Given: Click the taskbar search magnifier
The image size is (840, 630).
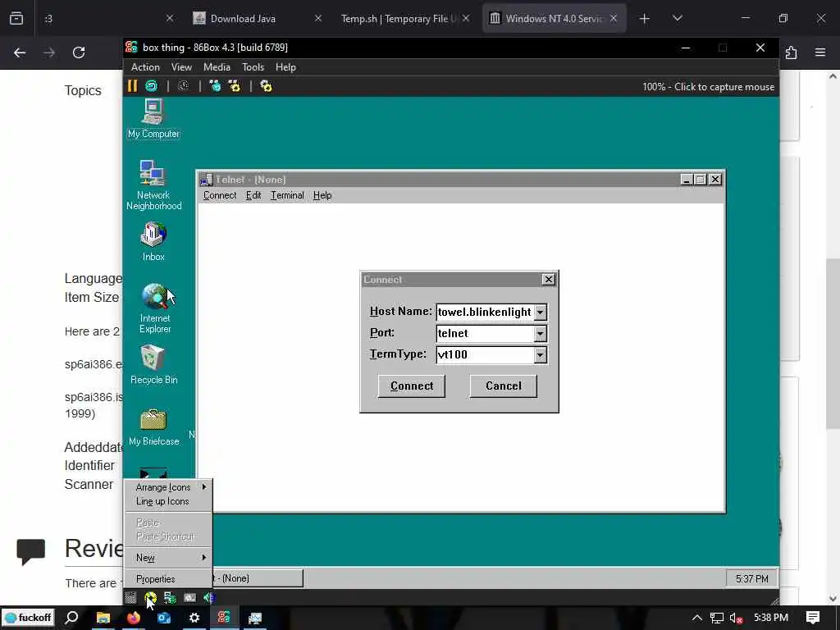Looking at the screenshot, I should click(x=71, y=618).
